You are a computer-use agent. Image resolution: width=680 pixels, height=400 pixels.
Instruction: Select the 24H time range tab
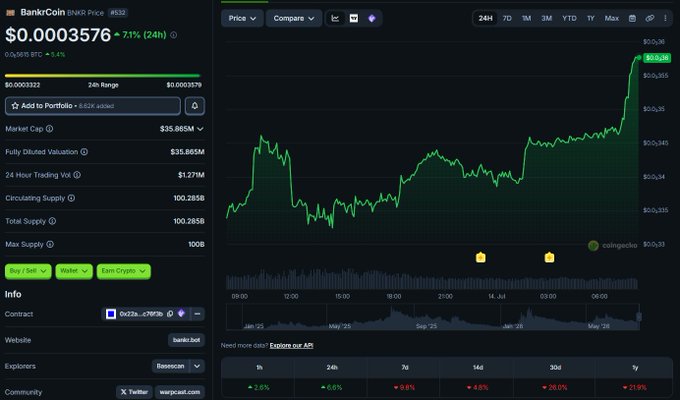pyautogui.click(x=485, y=18)
